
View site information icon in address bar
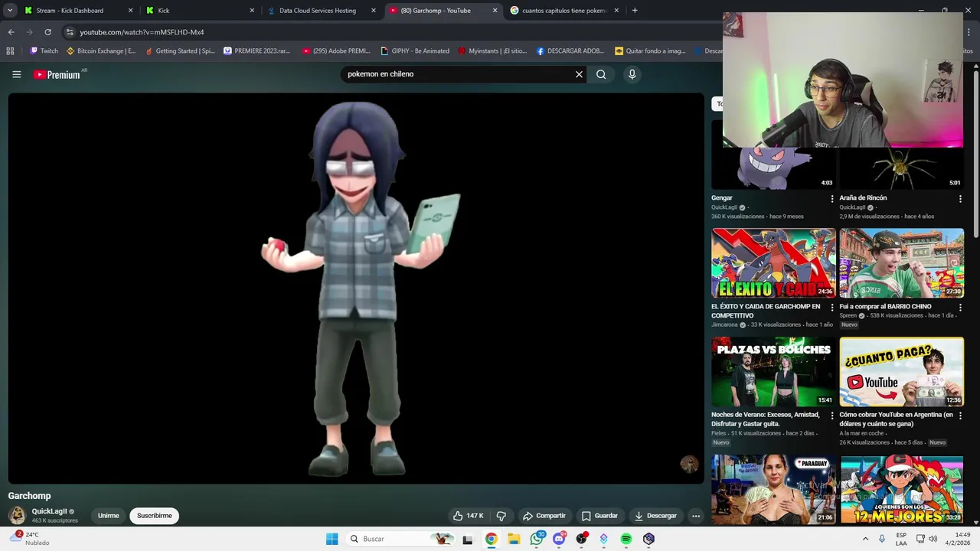(70, 32)
